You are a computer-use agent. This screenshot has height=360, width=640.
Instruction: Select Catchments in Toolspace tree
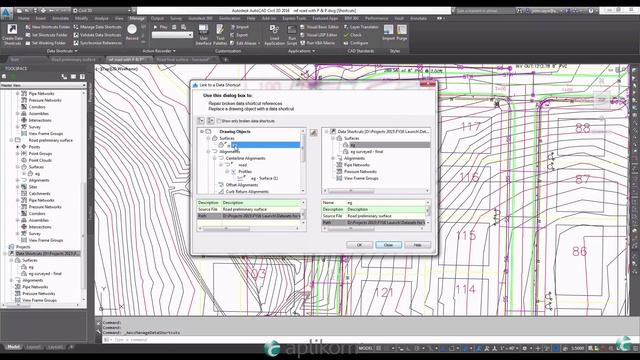point(40,193)
